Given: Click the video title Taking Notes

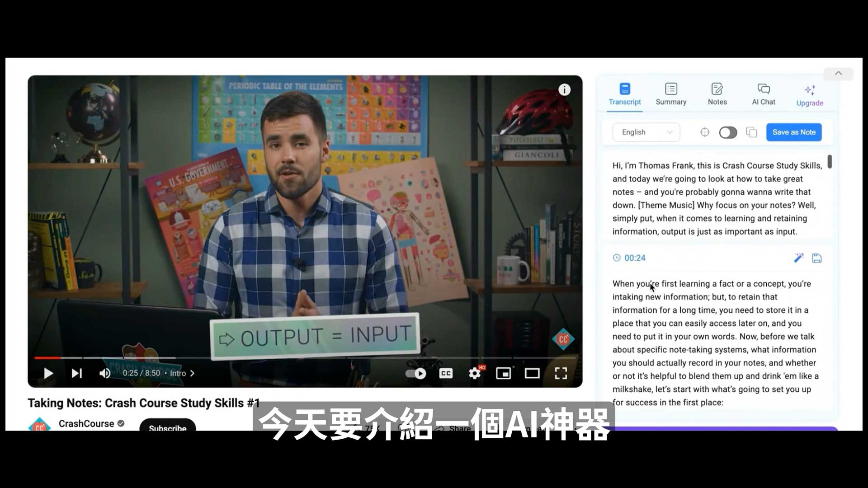Looking at the screenshot, I should coord(144,403).
